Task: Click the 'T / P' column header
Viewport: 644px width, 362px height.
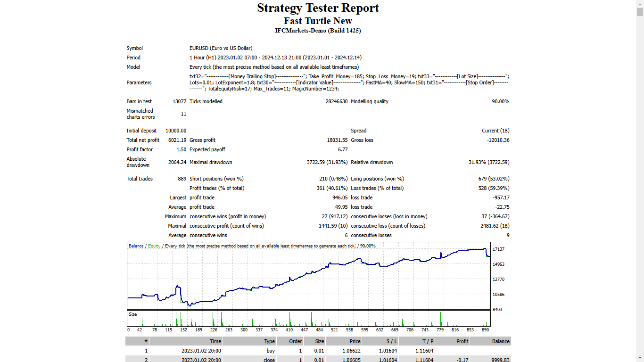Action: click(x=417, y=341)
